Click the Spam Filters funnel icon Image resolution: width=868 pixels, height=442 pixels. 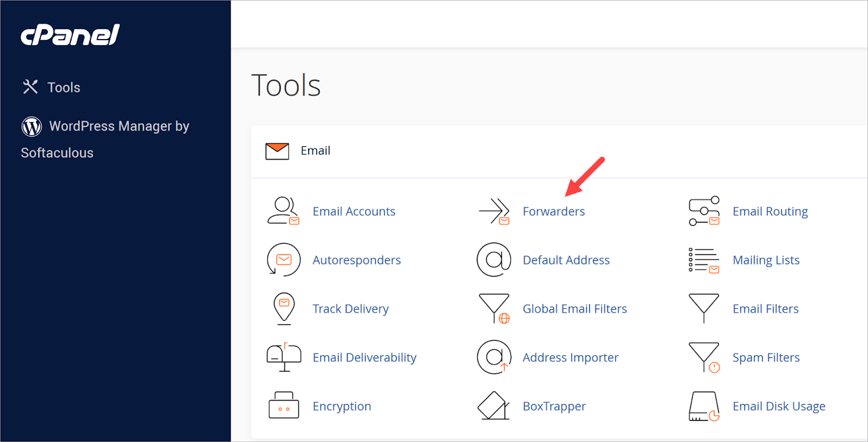[x=704, y=357]
